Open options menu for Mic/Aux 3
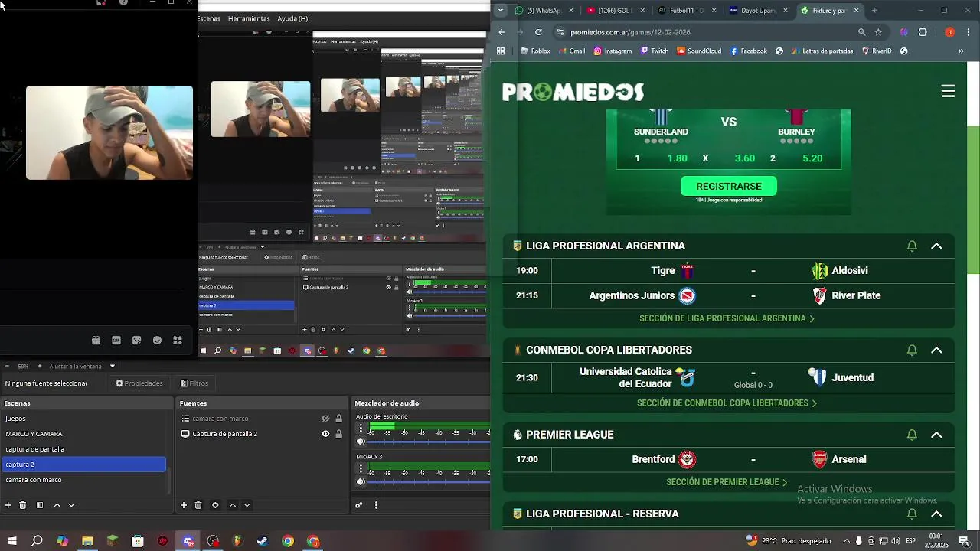The image size is (980, 551). tap(360, 469)
